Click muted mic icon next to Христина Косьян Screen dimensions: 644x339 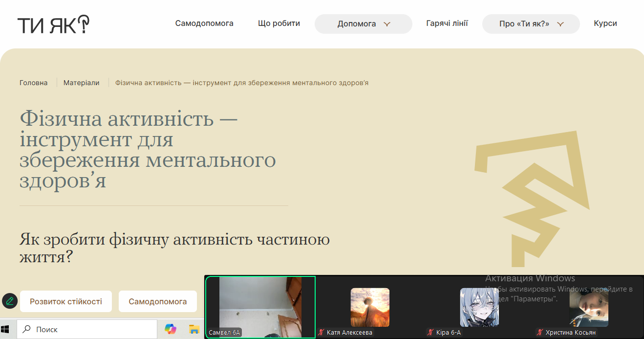540,333
